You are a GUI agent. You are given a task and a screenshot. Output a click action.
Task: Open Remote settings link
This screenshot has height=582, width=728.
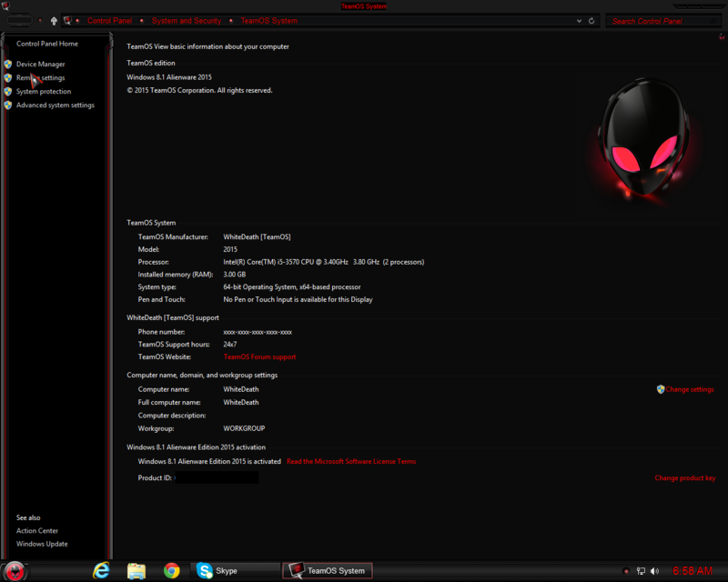point(40,77)
